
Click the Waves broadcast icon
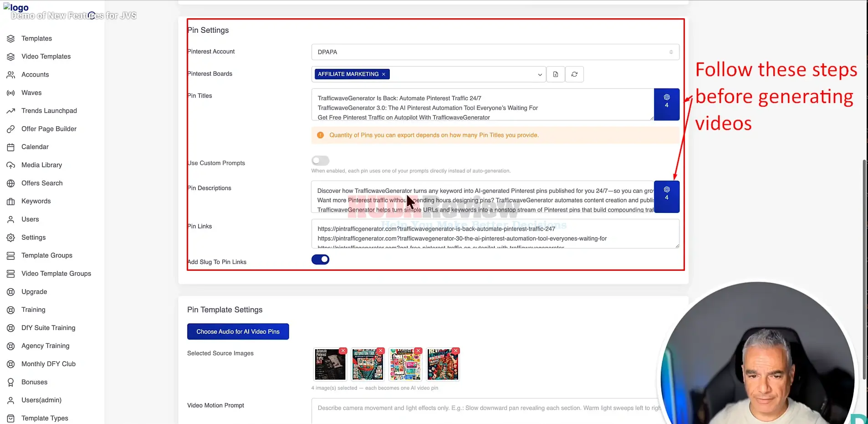(x=11, y=93)
